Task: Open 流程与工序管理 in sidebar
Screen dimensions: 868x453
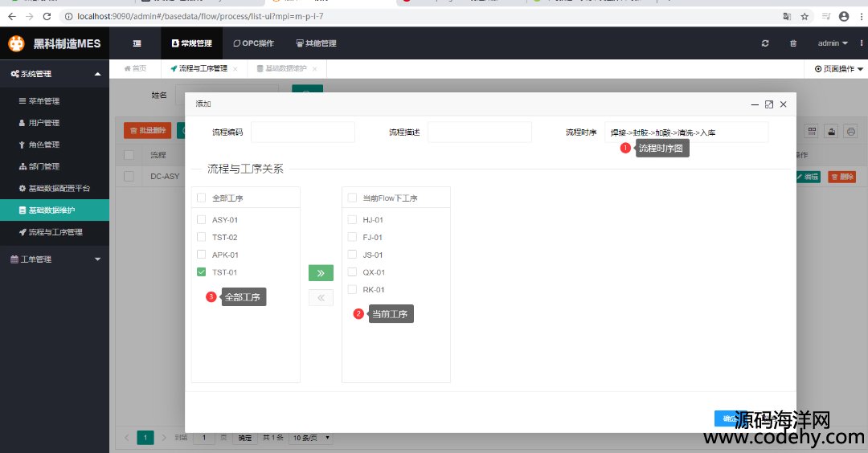Action: (55, 232)
